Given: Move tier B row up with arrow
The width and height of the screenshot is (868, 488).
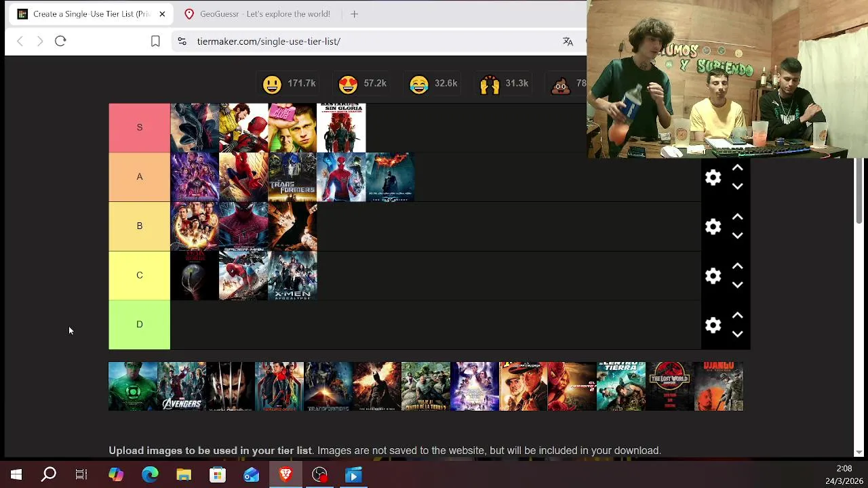Looking at the screenshot, I should click(x=737, y=218).
